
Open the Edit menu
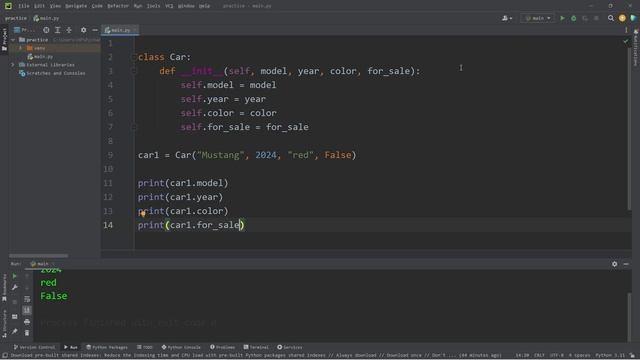[x=39, y=6]
